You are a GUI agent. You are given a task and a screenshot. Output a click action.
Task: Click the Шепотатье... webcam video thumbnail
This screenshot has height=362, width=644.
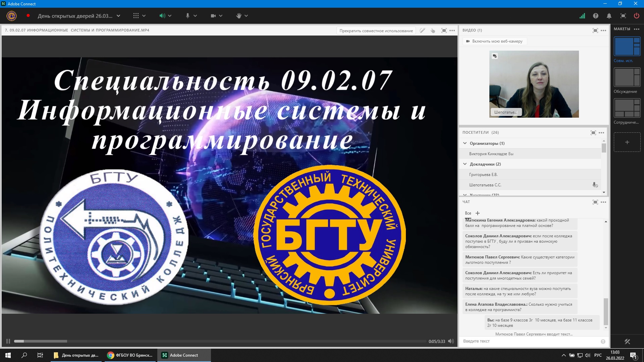pyautogui.click(x=534, y=84)
